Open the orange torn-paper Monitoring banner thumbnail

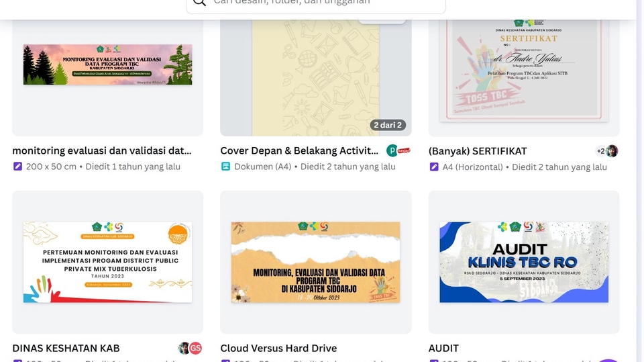[315, 262]
